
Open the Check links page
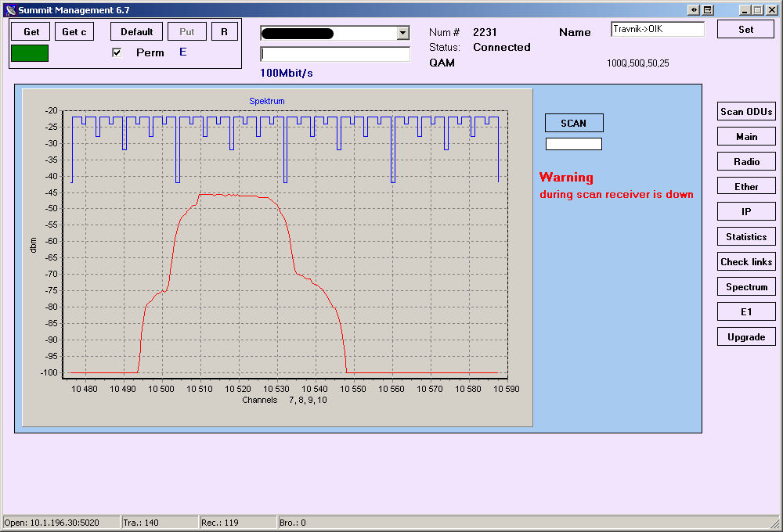746,261
